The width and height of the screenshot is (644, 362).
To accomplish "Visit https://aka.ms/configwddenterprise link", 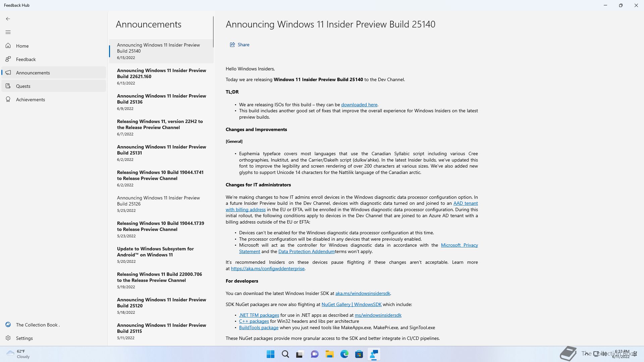I will click(x=267, y=268).
